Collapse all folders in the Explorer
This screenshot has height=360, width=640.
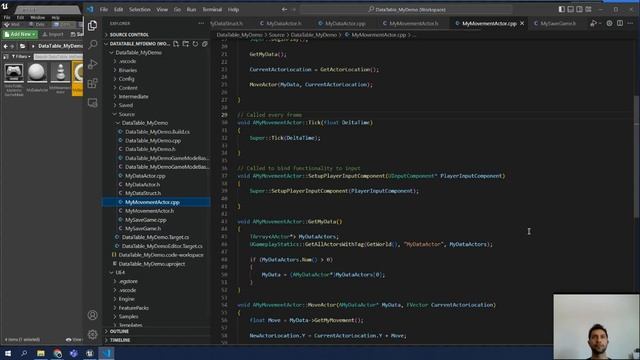tap(205, 44)
